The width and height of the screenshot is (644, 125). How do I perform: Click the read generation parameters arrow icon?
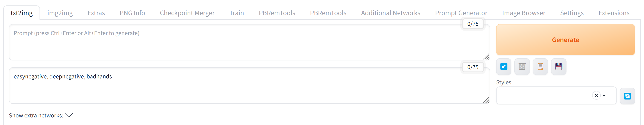(x=504, y=66)
